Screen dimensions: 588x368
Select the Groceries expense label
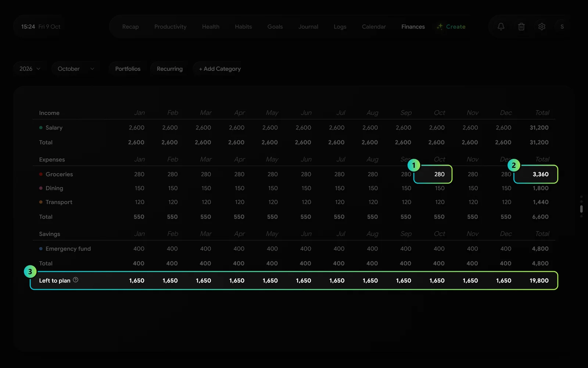pos(59,174)
